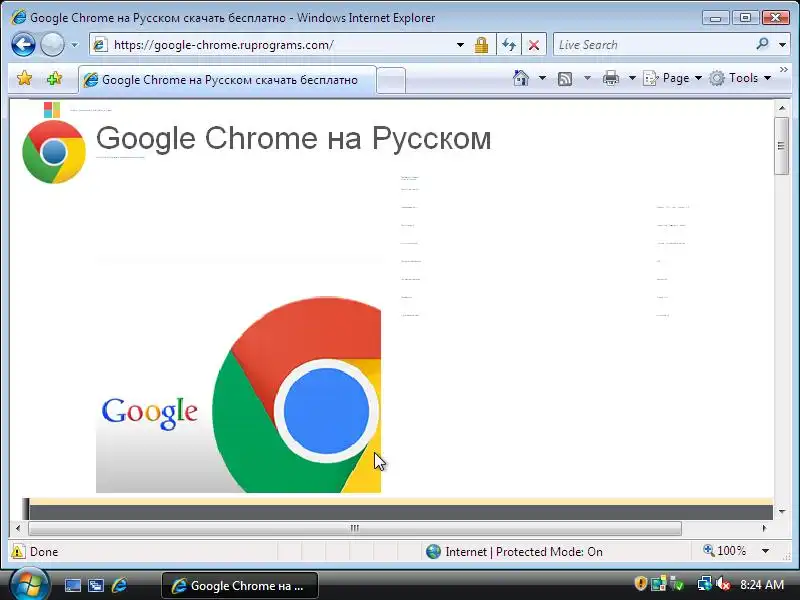Open the recent pages dropdown beside navigation arrows

click(x=74, y=45)
